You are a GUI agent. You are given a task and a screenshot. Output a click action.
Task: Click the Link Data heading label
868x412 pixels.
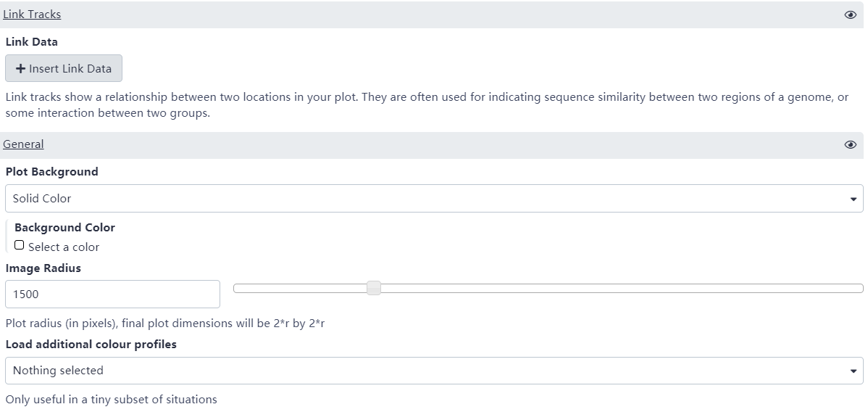pos(31,42)
